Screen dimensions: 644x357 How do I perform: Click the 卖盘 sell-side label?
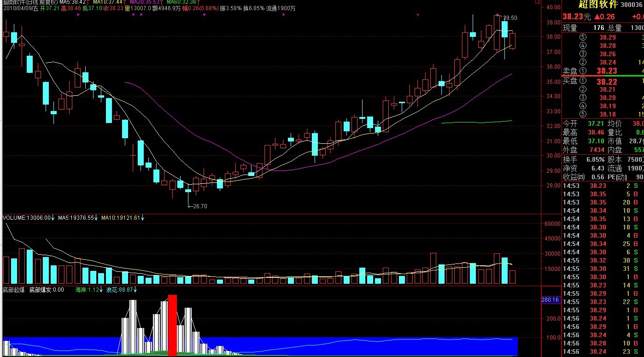tap(570, 71)
